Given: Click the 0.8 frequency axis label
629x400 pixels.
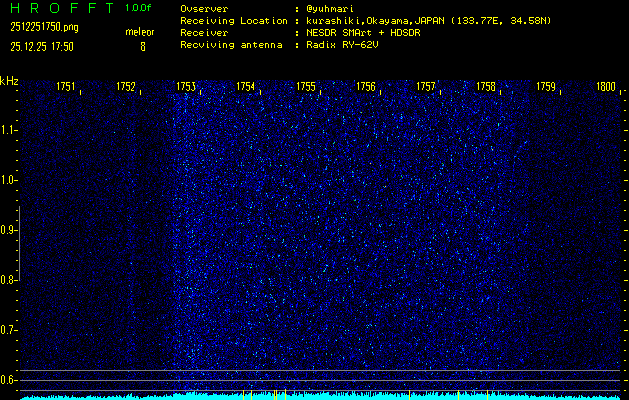Looking at the screenshot, I should pos(7,280).
